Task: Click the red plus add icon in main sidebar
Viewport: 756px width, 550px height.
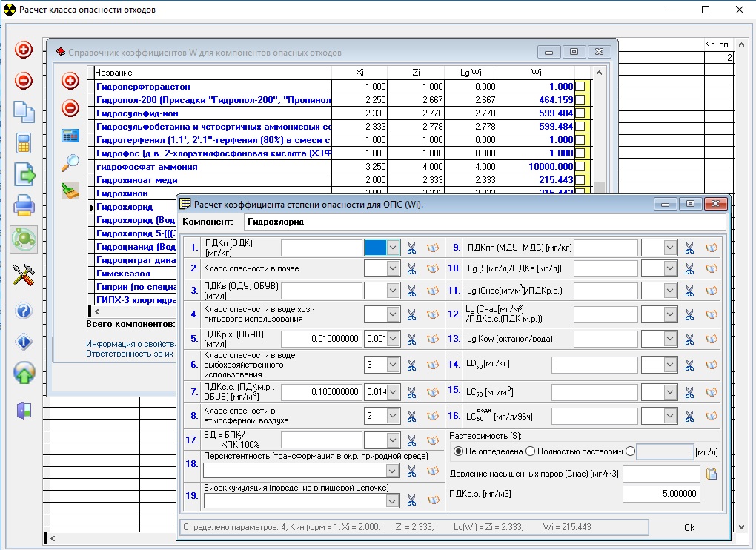Action: [24, 50]
